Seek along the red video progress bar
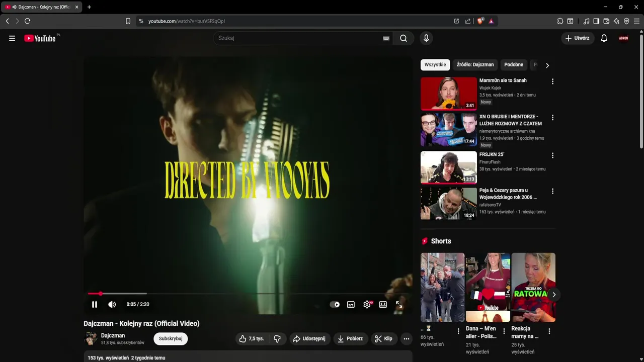The width and height of the screenshot is (644, 362). pyautogui.click(x=248, y=294)
